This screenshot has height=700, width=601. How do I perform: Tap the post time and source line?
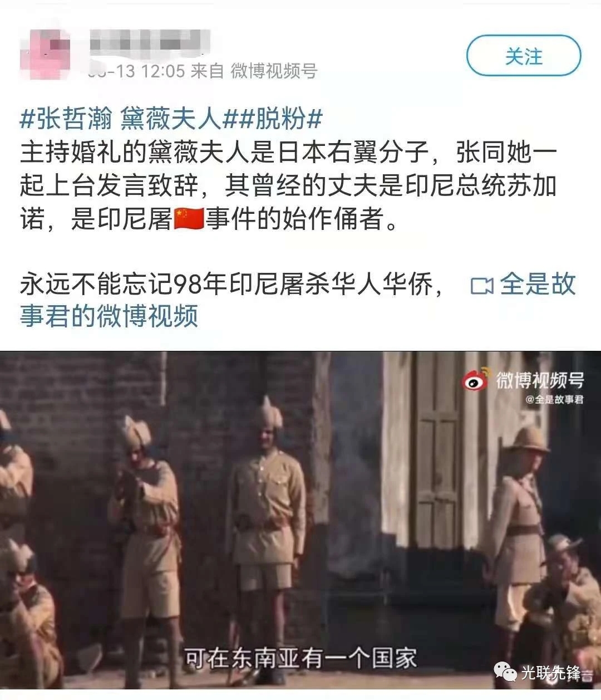[203, 71]
